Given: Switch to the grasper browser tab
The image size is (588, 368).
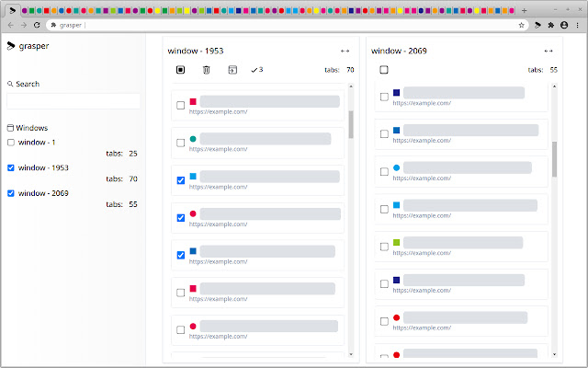Looking at the screenshot, I should tap(12, 10).
